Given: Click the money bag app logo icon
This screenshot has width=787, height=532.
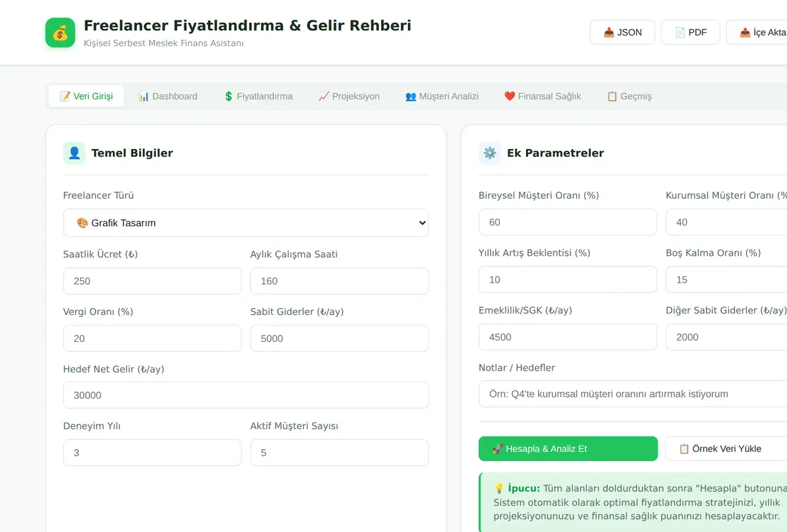Looking at the screenshot, I should pos(60,32).
